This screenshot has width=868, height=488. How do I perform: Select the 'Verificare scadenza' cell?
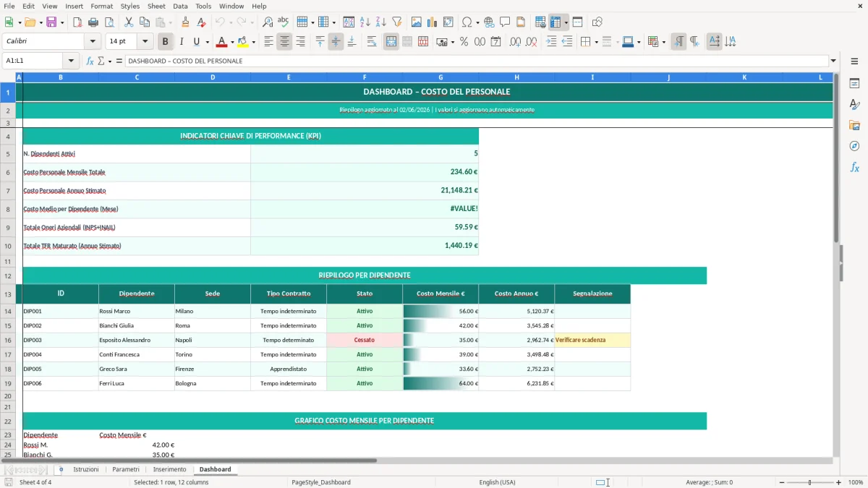pyautogui.click(x=592, y=340)
